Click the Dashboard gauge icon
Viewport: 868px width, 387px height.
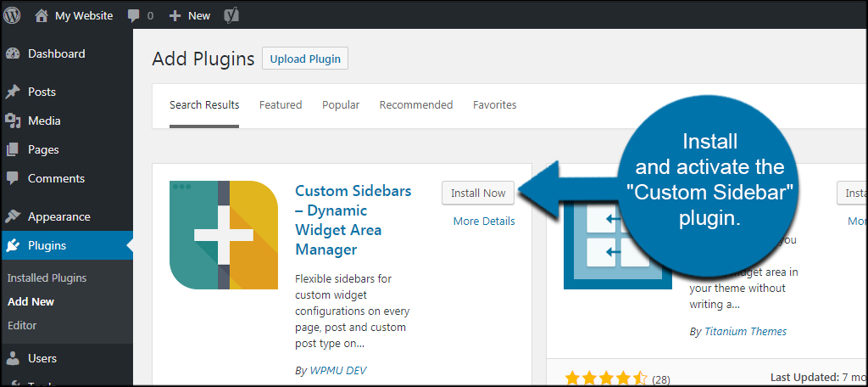click(x=13, y=53)
